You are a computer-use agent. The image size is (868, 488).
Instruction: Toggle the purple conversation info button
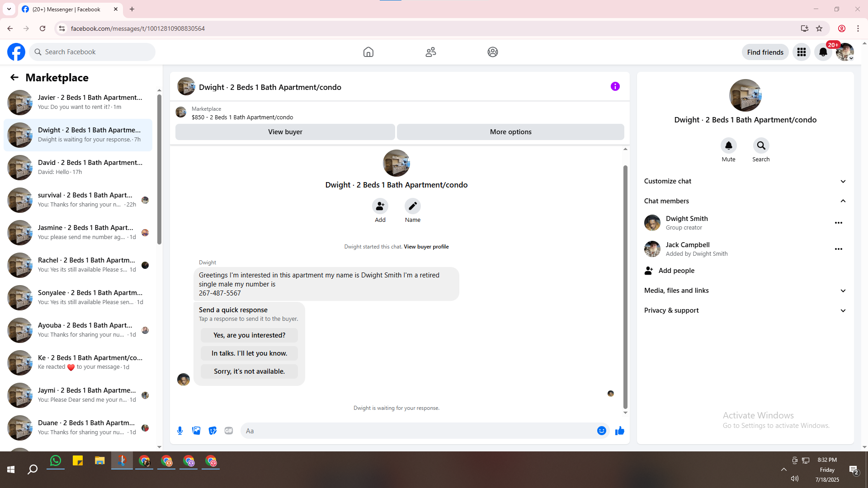point(615,86)
